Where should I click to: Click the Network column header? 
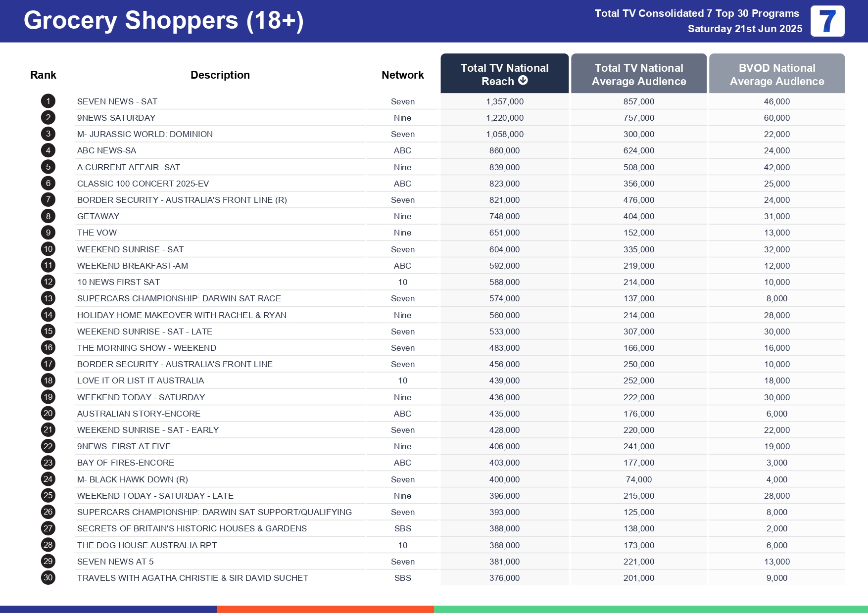tap(402, 75)
